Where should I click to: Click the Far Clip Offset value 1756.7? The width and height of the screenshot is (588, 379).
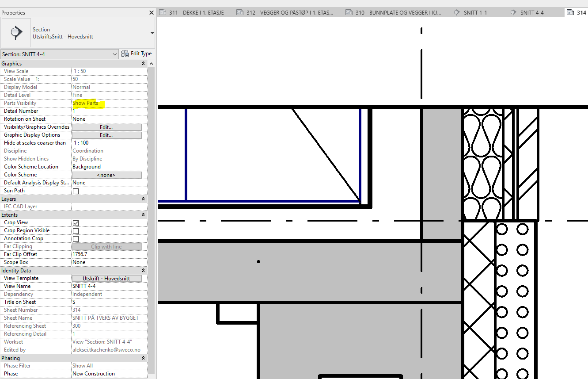point(106,254)
